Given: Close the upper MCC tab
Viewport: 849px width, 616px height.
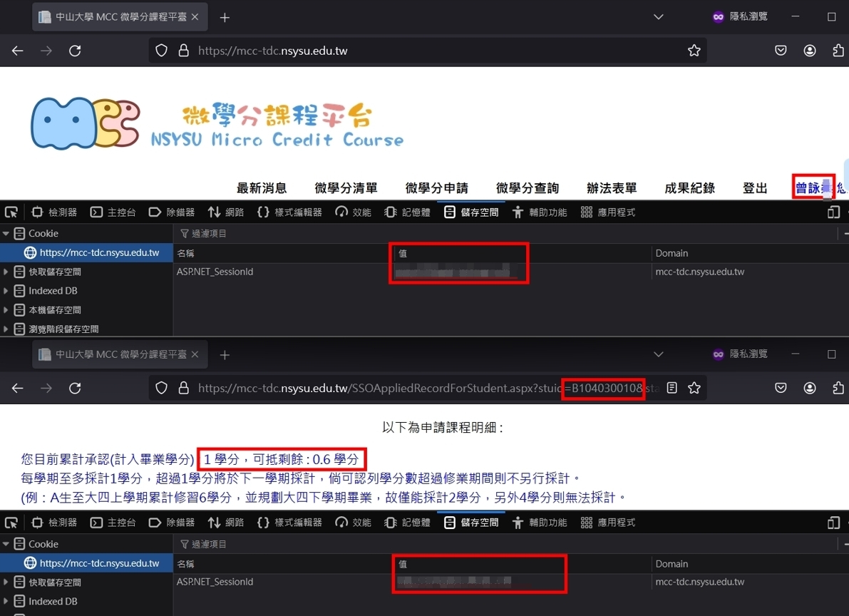Looking at the screenshot, I should pos(195,17).
